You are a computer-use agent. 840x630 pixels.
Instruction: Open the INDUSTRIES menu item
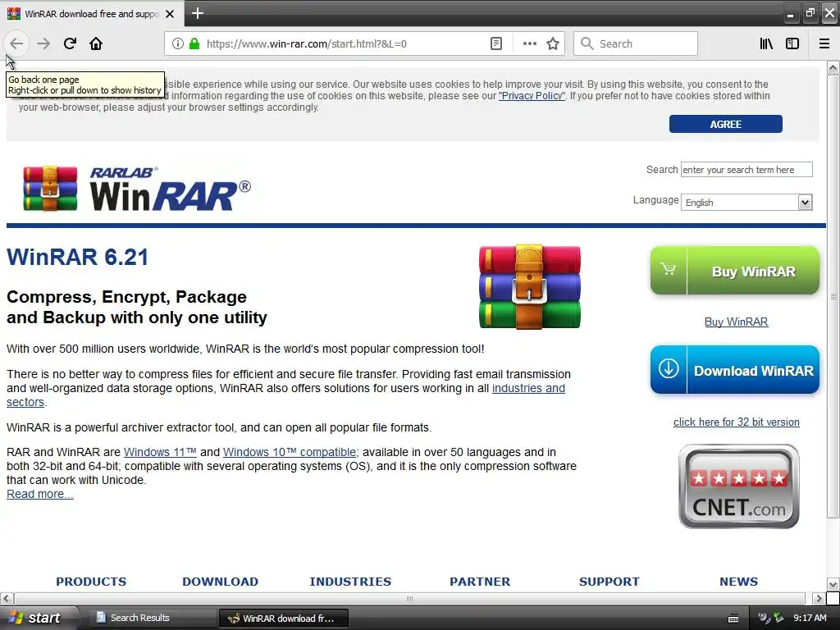pos(350,582)
